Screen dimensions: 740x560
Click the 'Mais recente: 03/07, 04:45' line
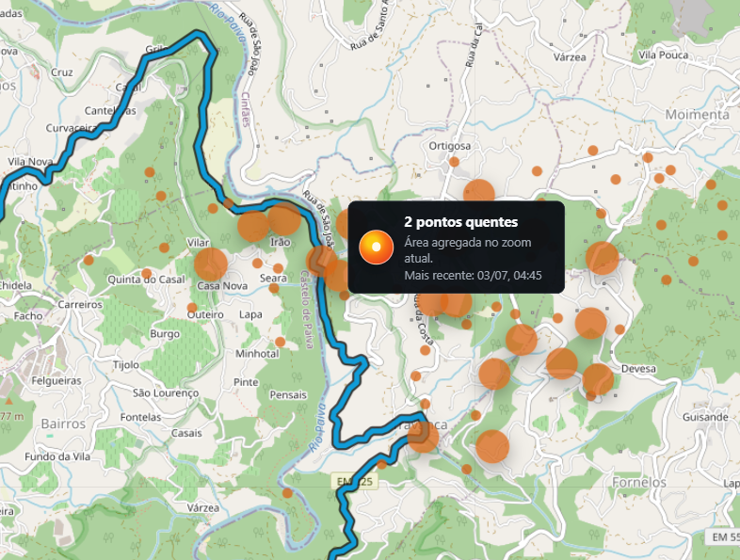tap(473, 275)
